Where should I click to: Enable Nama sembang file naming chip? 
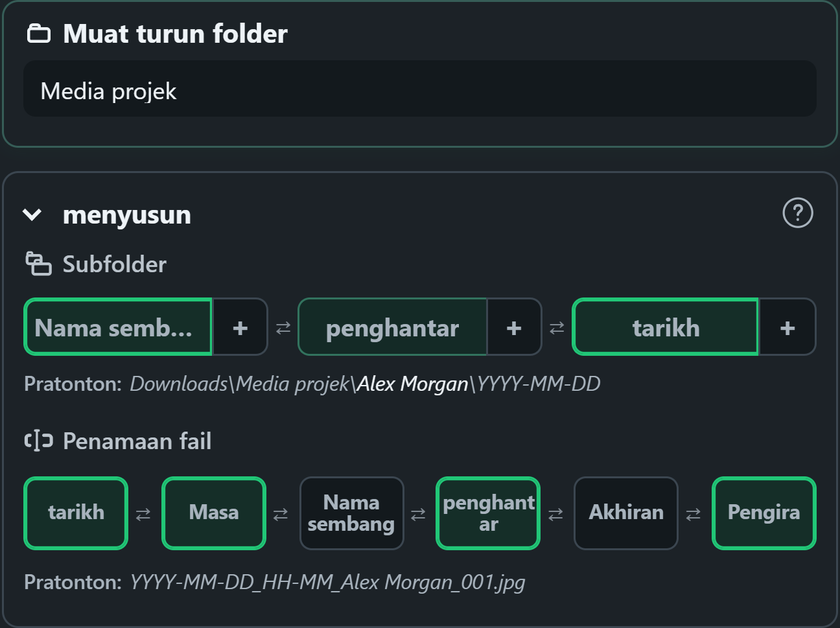click(351, 513)
